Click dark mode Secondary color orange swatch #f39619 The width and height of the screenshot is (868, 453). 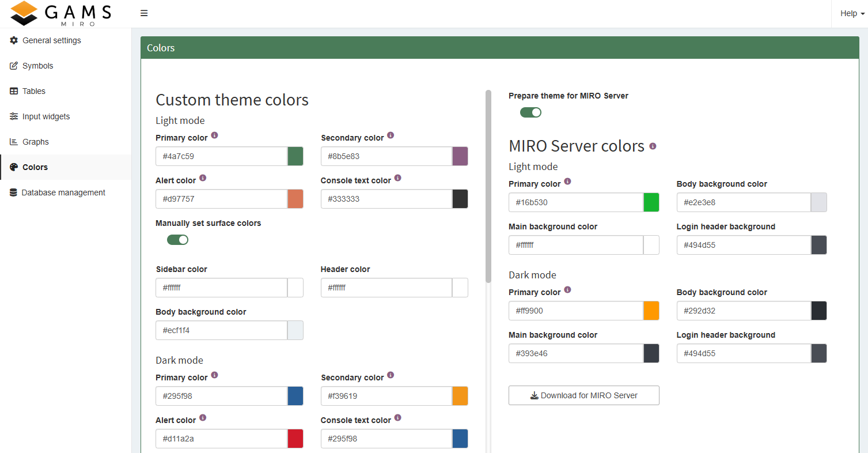(x=460, y=396)
